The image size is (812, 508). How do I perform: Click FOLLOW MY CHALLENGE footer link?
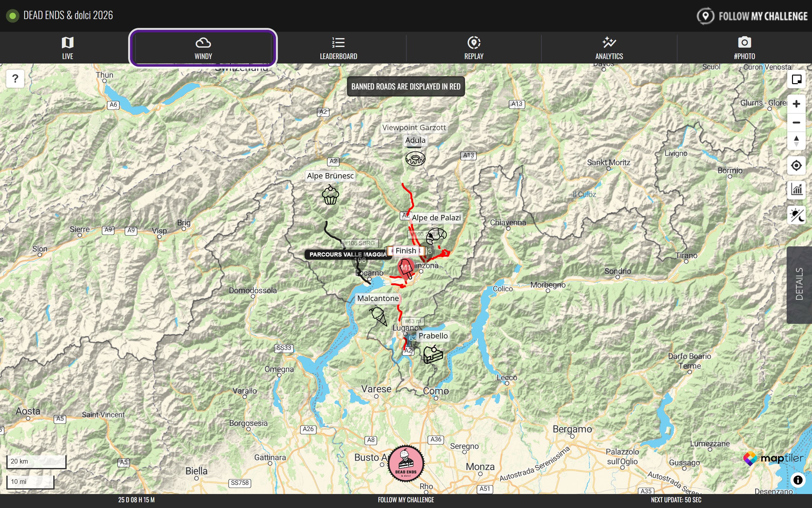406,500
